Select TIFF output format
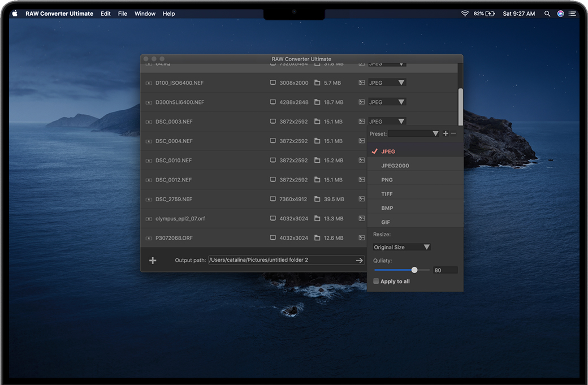588x385 pixels. click(387, 194)
